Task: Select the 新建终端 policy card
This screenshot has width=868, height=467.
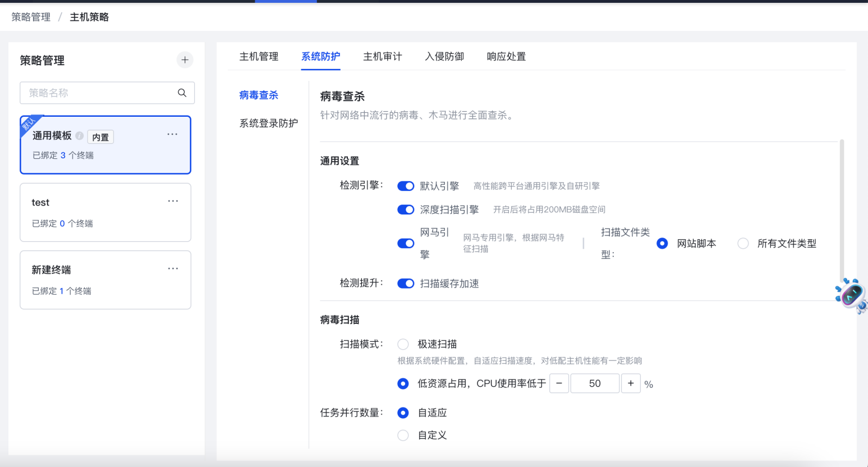Action: (105, 280)
